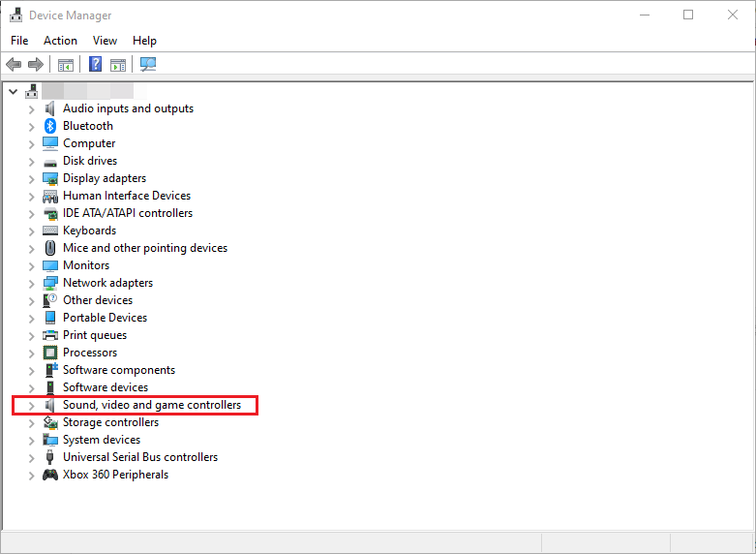Click the Bluetooth category icon

pos(50,126)
